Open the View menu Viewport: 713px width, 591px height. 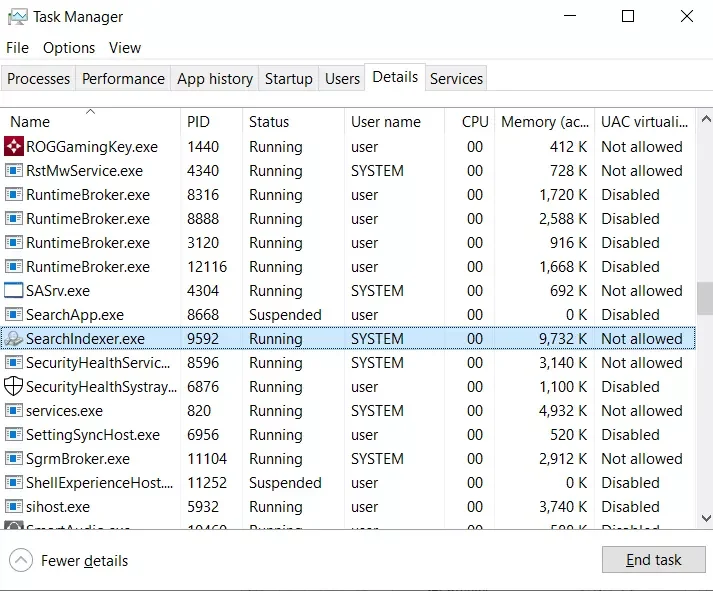pos(125,48)
